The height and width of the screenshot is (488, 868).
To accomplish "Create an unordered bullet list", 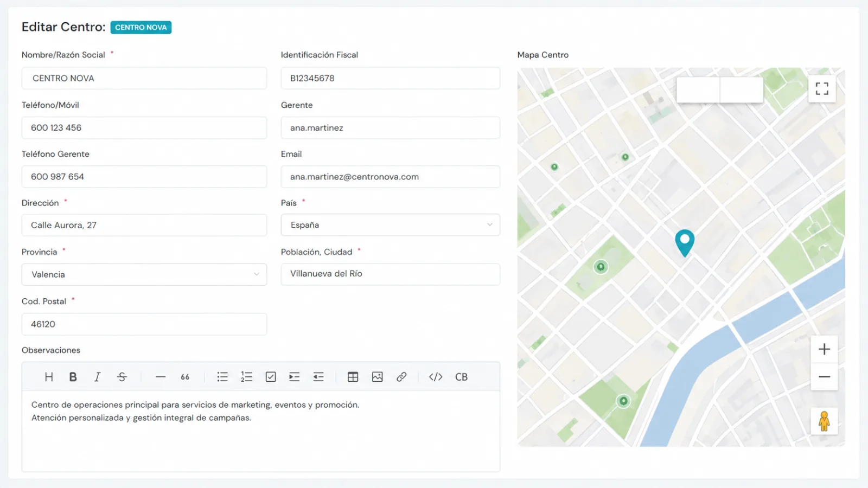I will (222, 377).
